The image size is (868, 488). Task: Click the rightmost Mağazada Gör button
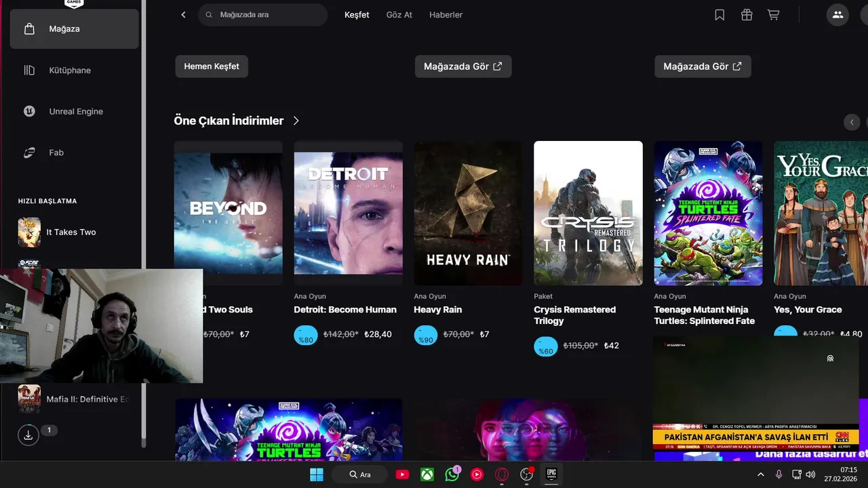[x=703, y=66]
